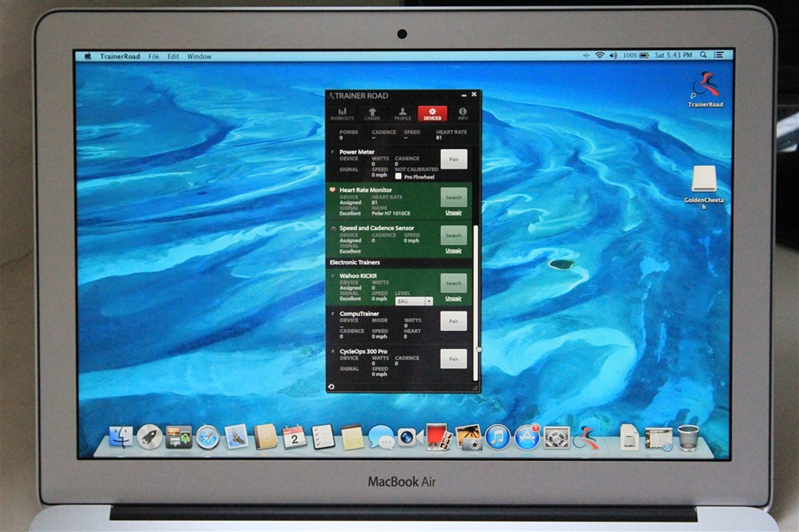Open the KICKR level ERG dropdown
The image size is (799, 532).
pos(414,301)
